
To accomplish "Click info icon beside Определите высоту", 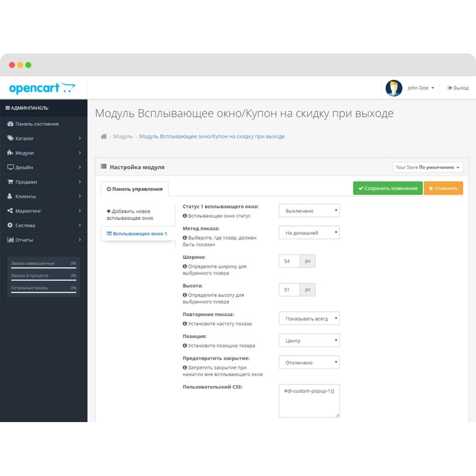I will tap(185, 295).
